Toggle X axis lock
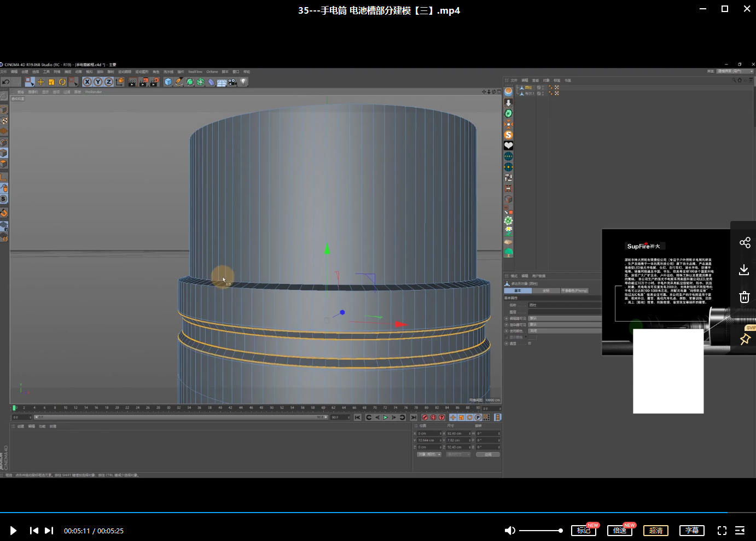Screen dimensions: 756x541 click(x=87, y=82)
